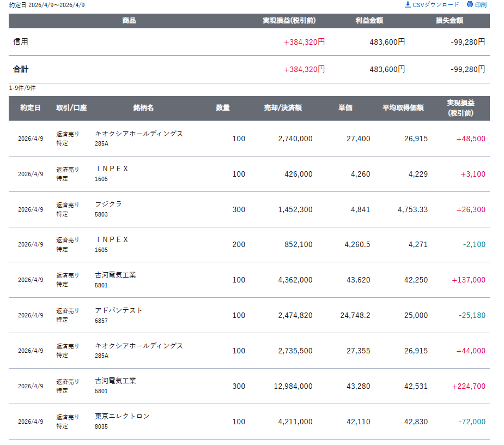Click the printer icon beside 印刷

pyautogui.click(x=470, y=4)
